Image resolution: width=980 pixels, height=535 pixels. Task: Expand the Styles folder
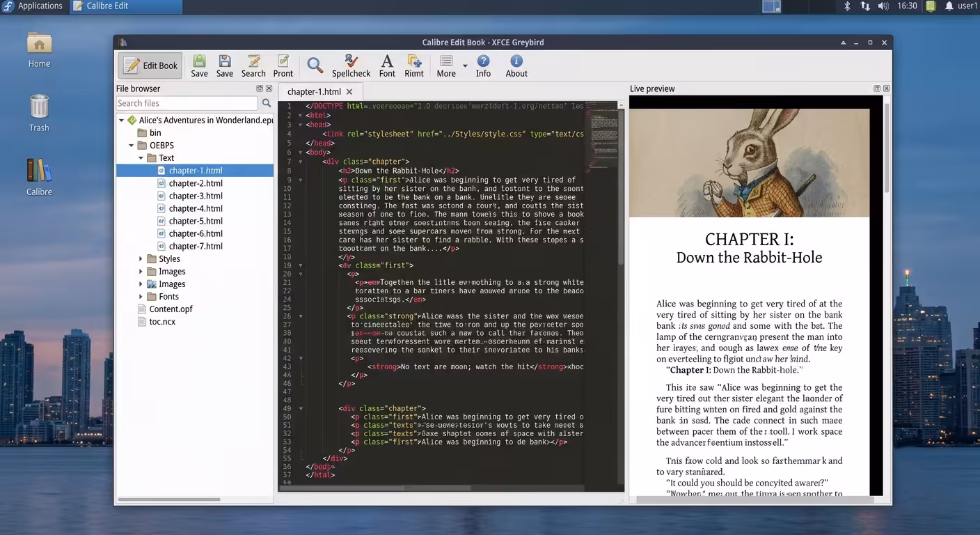point(141,259)
